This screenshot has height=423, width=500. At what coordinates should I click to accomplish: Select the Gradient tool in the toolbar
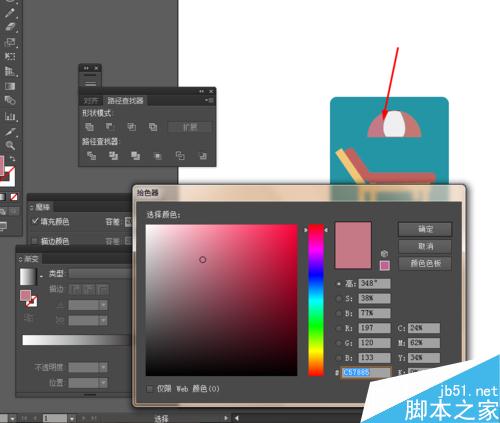[10, 86]
